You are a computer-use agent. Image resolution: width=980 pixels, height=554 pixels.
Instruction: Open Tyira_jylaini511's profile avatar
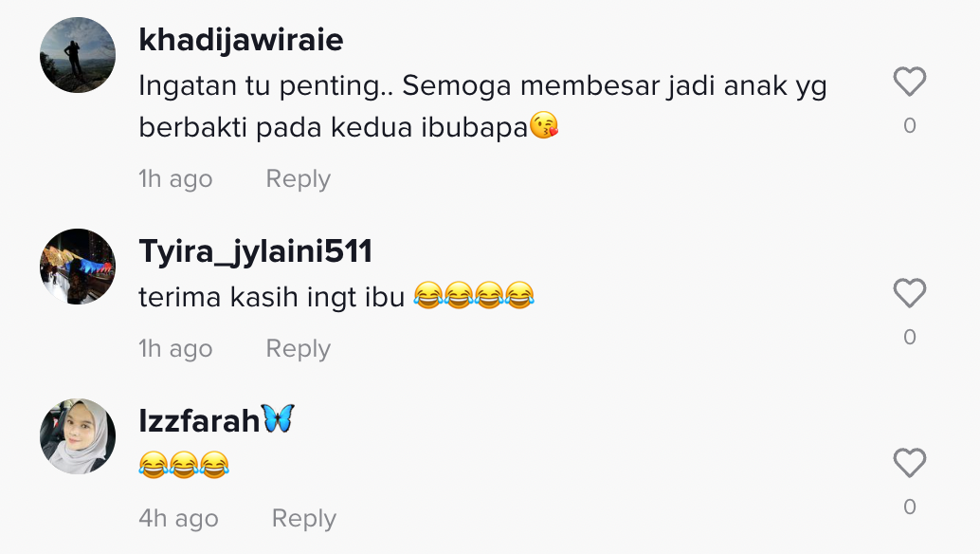point(78,267)
